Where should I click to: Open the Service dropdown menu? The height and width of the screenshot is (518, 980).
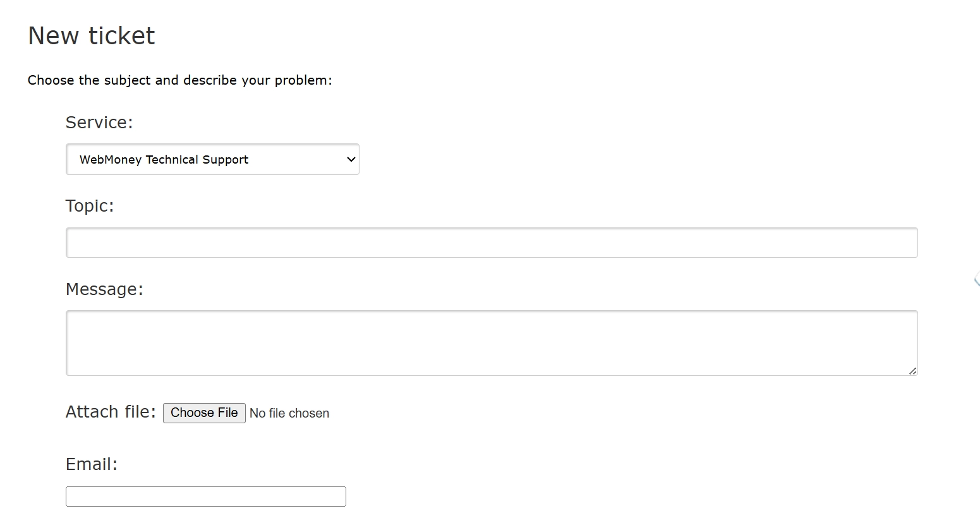(x=212, y=159)
